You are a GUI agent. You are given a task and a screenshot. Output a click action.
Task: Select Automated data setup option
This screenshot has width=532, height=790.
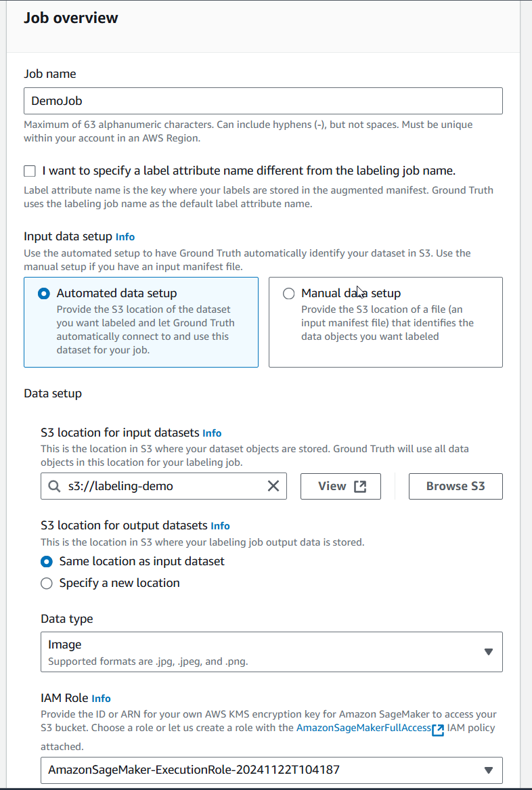(x=44, y=293)
